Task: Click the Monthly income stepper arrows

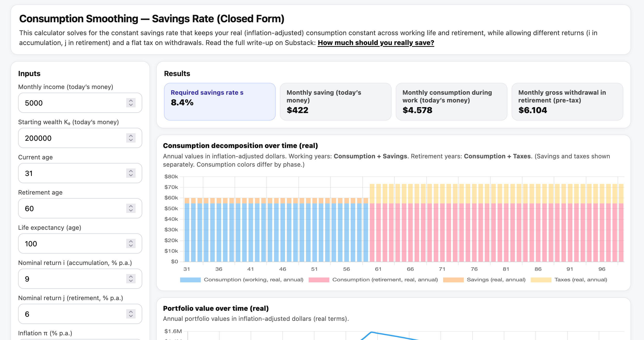Action: [131, 103]
